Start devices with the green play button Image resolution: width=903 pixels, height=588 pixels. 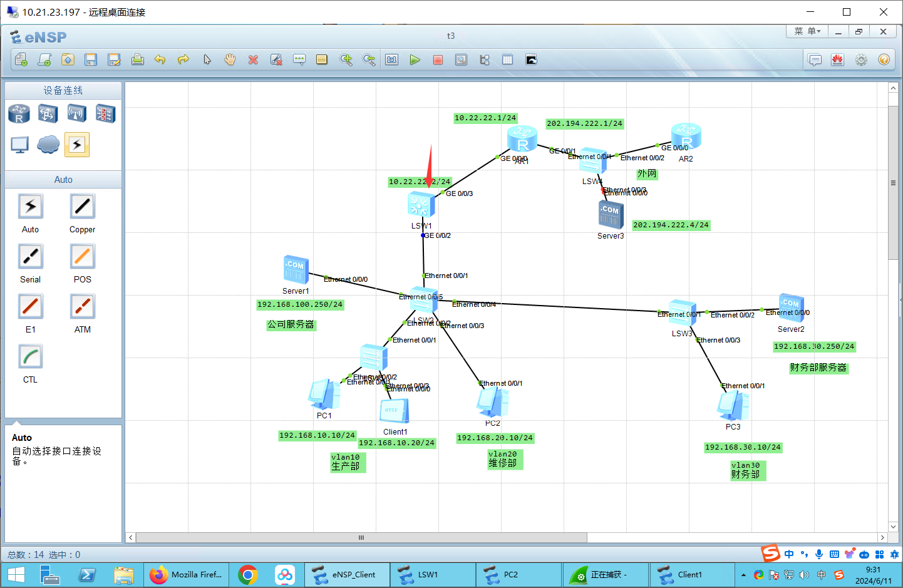(415, 59)
